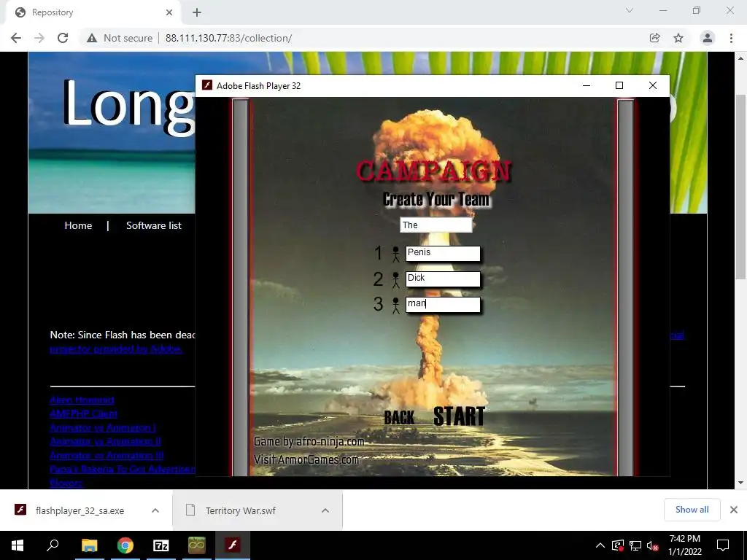Close the Repository tab
747x560 pixels.
pyautogui.click(x=169, y=12)
